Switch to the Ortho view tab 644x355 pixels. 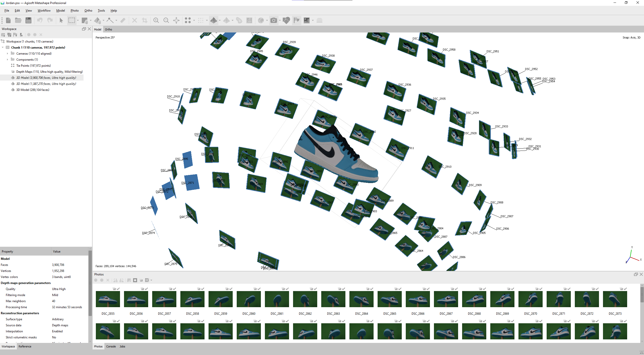pyautogui.click(x=108, y=29)
